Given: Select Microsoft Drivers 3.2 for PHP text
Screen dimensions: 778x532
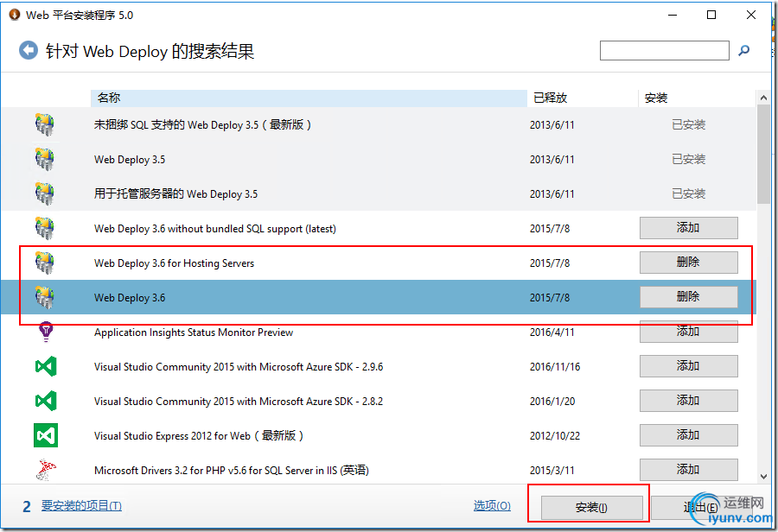Looking at the screenshot, I should 231,470.
